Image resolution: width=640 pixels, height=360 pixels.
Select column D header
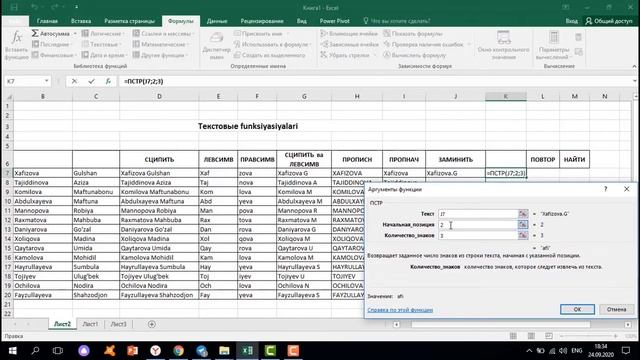click(159, 96)
